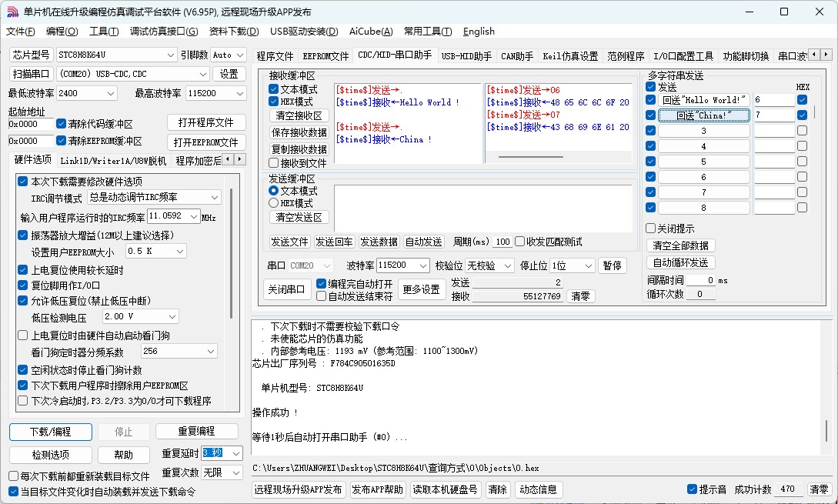Click the 检测选项 button
The image size is (838, 504).
coord(51,455)
